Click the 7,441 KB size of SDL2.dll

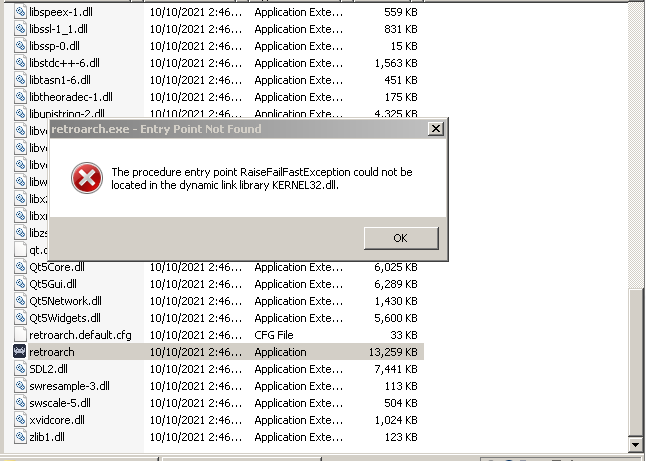[396, 369]
